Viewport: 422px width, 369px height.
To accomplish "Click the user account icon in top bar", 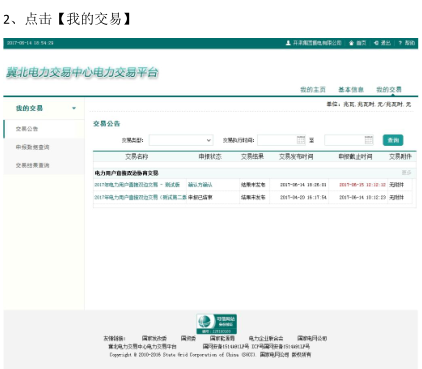I will [x=288, y=43].
